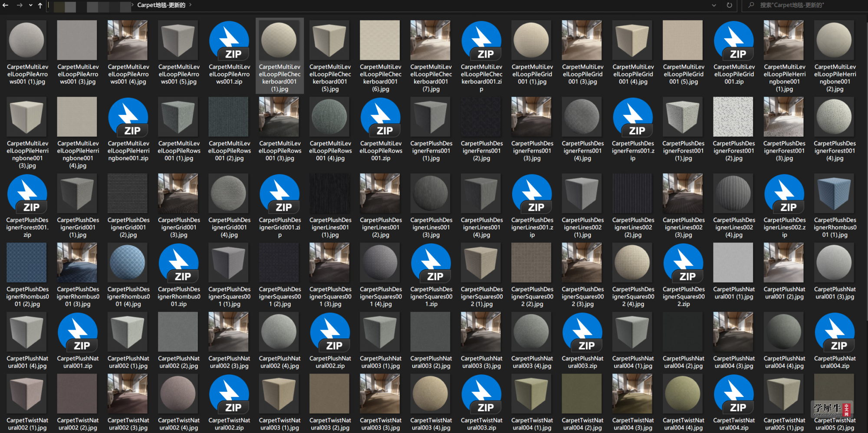Select CarpetTwistNatural003 (2).jpg brown texture thumbnail

click(330, 394)
